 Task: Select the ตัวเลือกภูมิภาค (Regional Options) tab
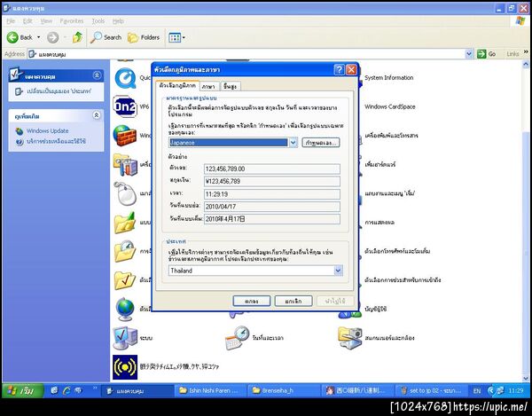tap(177, 85)
